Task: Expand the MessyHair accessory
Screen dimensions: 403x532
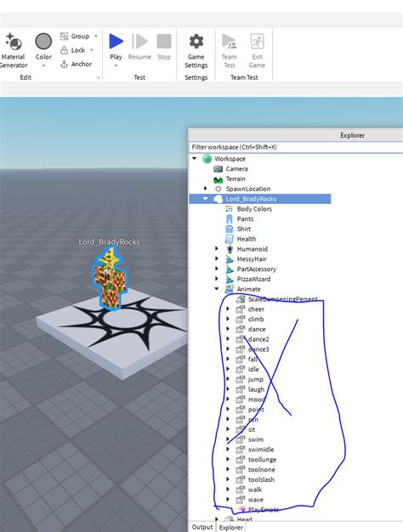Action: 217,258
